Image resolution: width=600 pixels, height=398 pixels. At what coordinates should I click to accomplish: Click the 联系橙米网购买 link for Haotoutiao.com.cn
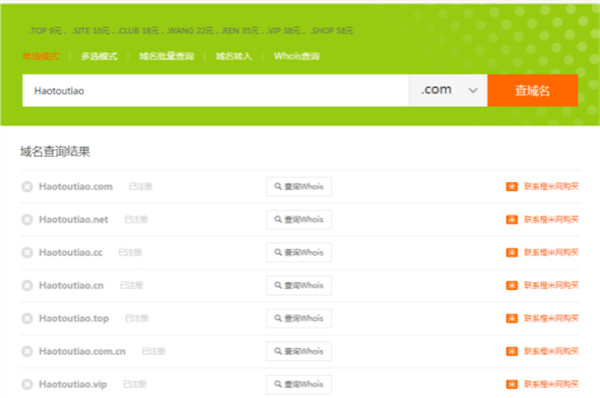(x=551, y=351)
